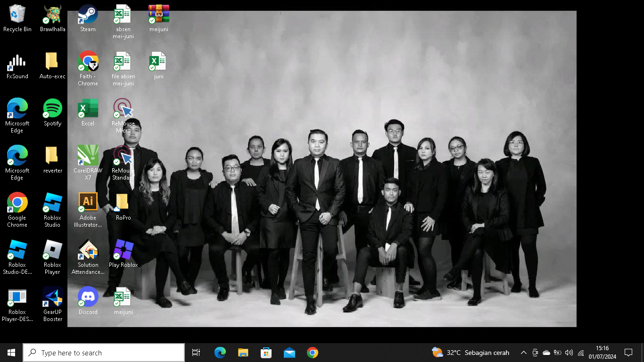Click the CorelDRAW X7 shortcut
This screenshot has width=644, height=362.
pyautogui.click(x=88, y=163)
